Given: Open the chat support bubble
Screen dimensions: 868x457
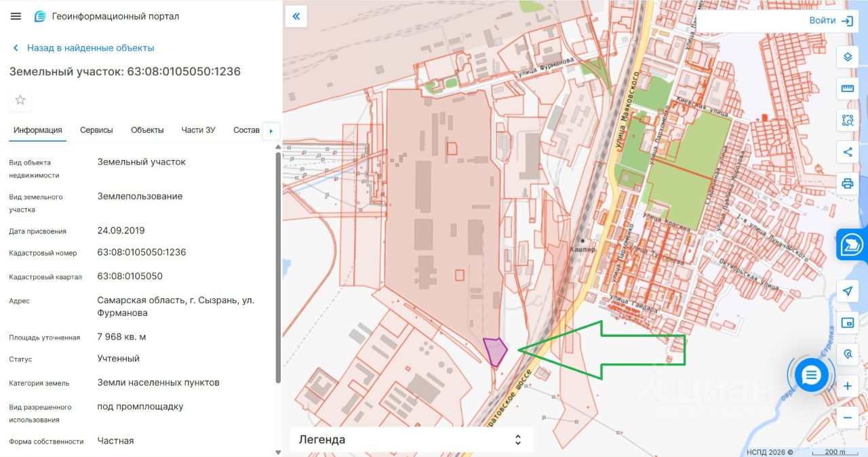Looking at the screenshot, I should pyautogui.click(x=811, y=374).
